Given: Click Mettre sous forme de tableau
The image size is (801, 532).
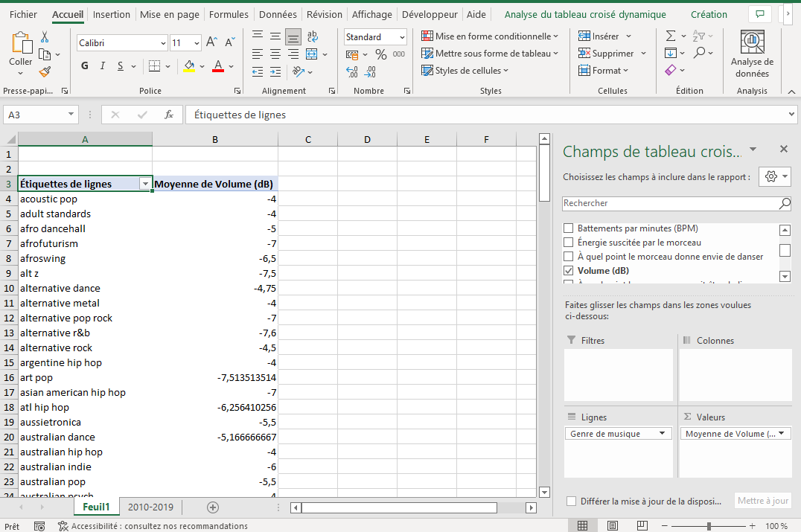Looking at the screenshot, I should (489, 53).
